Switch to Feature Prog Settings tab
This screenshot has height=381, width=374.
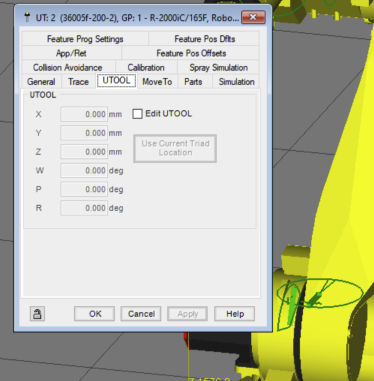click(85, 39)
